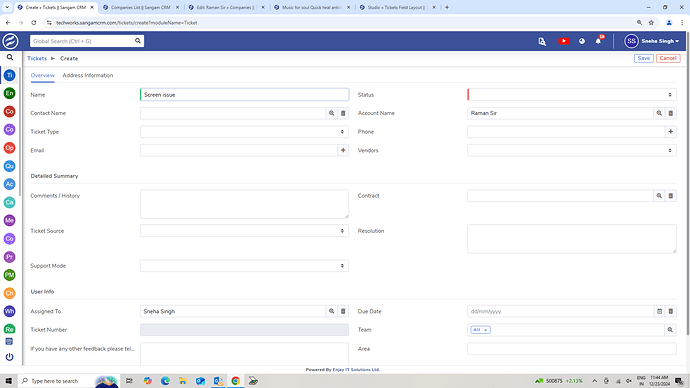Click the Save button
The height and width of the screenshot is (388, 690).
643,58
